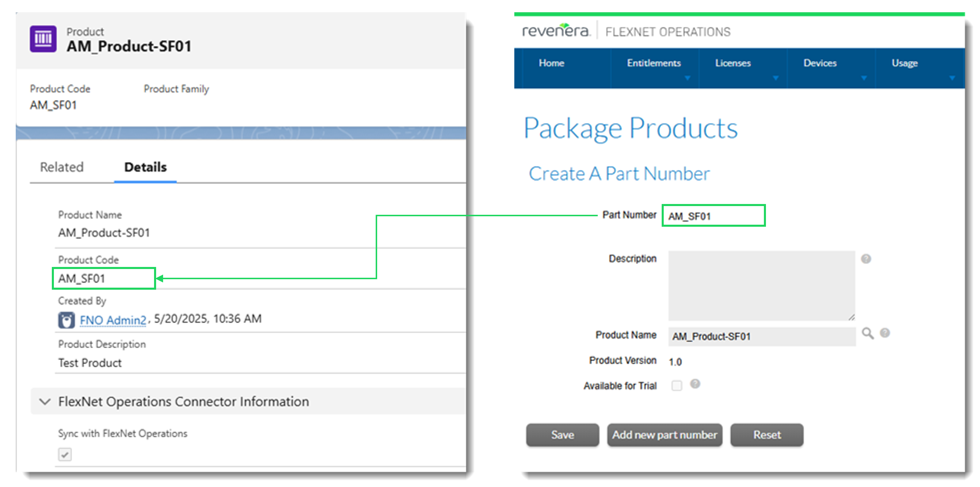Collapse FlexNet Operations Connector Information section

[x=45, y=401]
